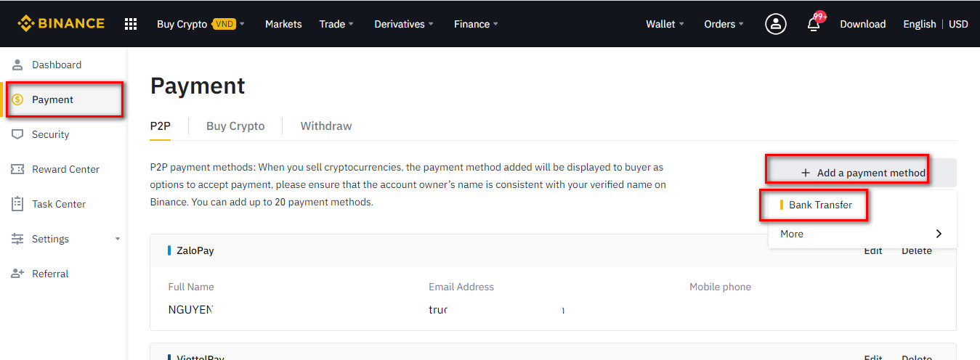Switch to the Buy Crypto tab
The width and height of the screenshot is (980, 360).
[235, 126]
